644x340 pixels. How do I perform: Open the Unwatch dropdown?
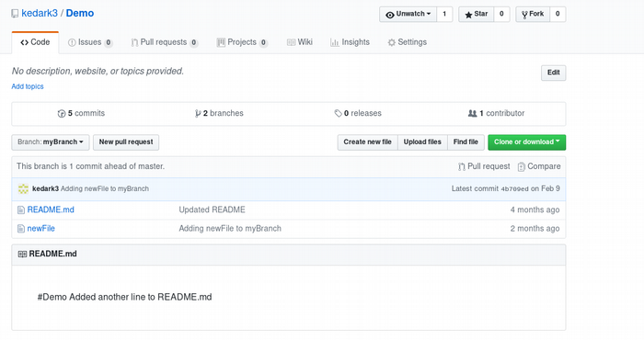[x=408, y=15]
